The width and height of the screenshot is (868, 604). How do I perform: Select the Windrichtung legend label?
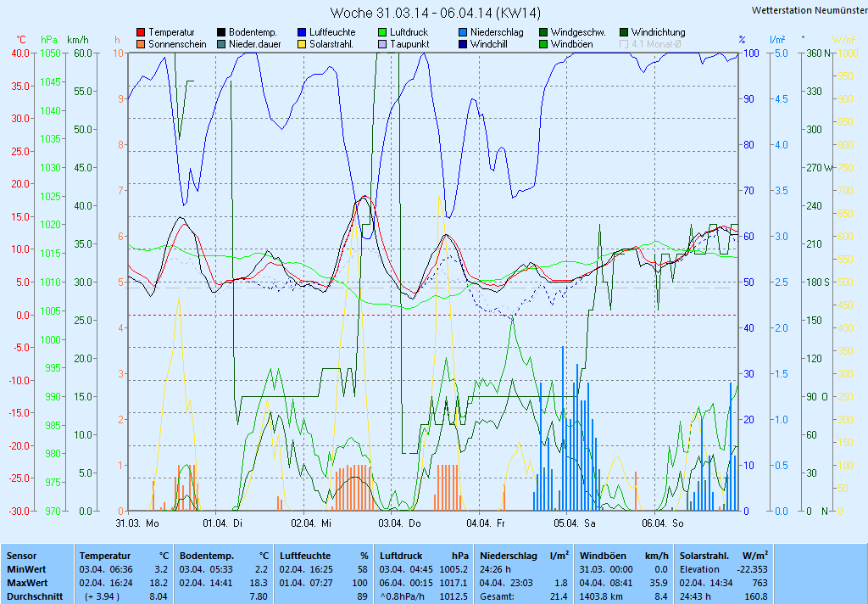(x=658, y=33)
